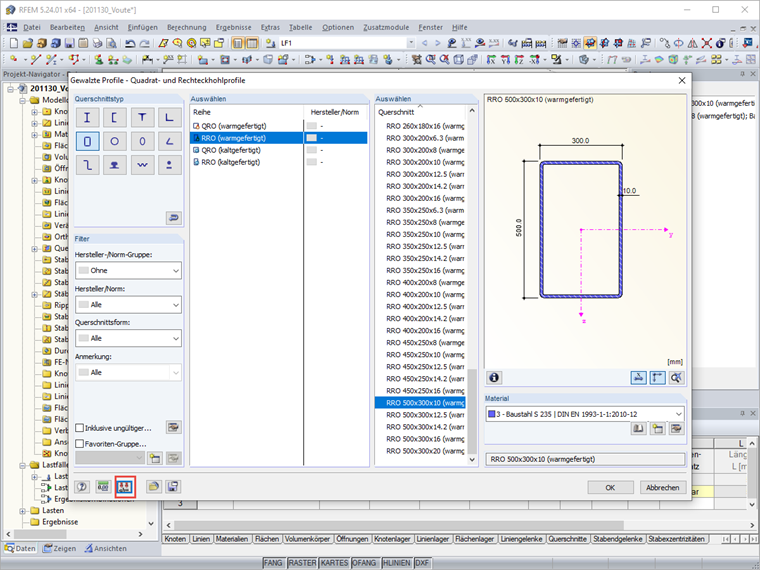The width and height of the screenshot is (760, 570).
Task: Click the blue material color swatch
Action: [x=491, y=414]
